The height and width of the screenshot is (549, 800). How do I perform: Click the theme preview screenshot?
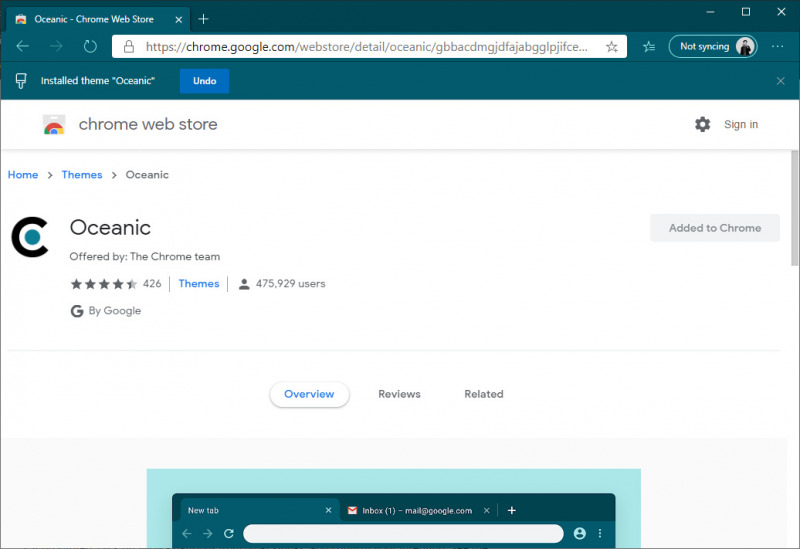click(x=393, y=508)
